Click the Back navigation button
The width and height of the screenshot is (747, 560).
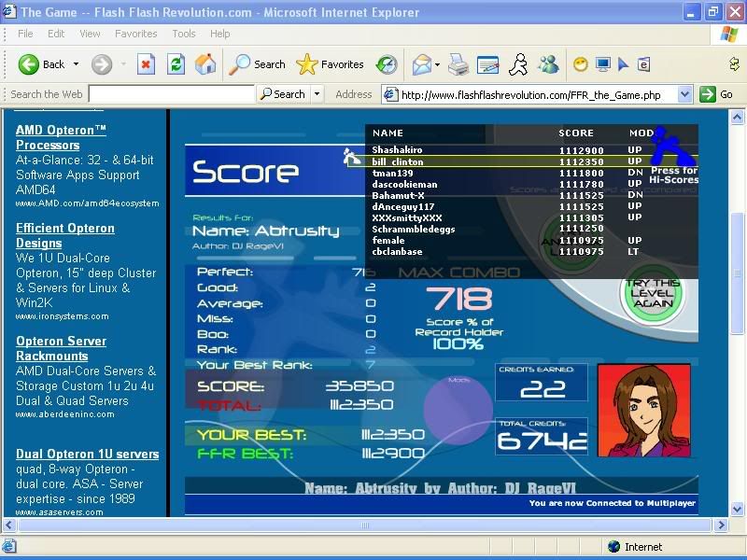(x=42, y=64)
